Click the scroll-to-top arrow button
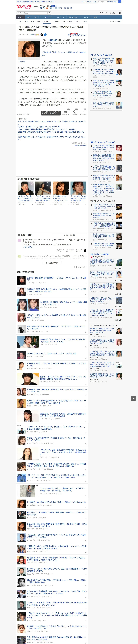Viewport: 138px width, 644px height. coord(133,398)
